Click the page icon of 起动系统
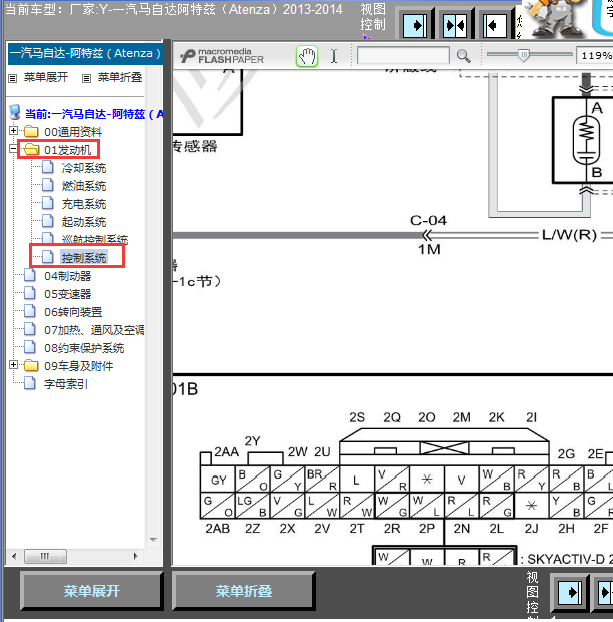The image size is (613, 622). pyautogui.click(x=48, y=221)
